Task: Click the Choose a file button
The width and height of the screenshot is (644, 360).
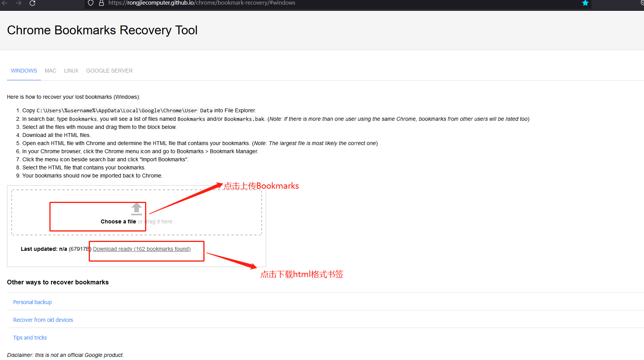Action: coord(118,221)
